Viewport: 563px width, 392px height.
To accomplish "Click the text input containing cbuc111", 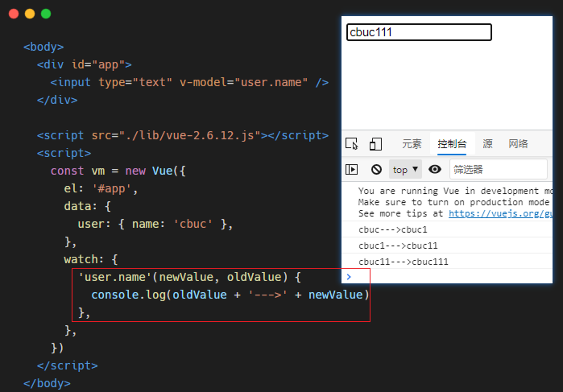I will click(x=419, y=32).
